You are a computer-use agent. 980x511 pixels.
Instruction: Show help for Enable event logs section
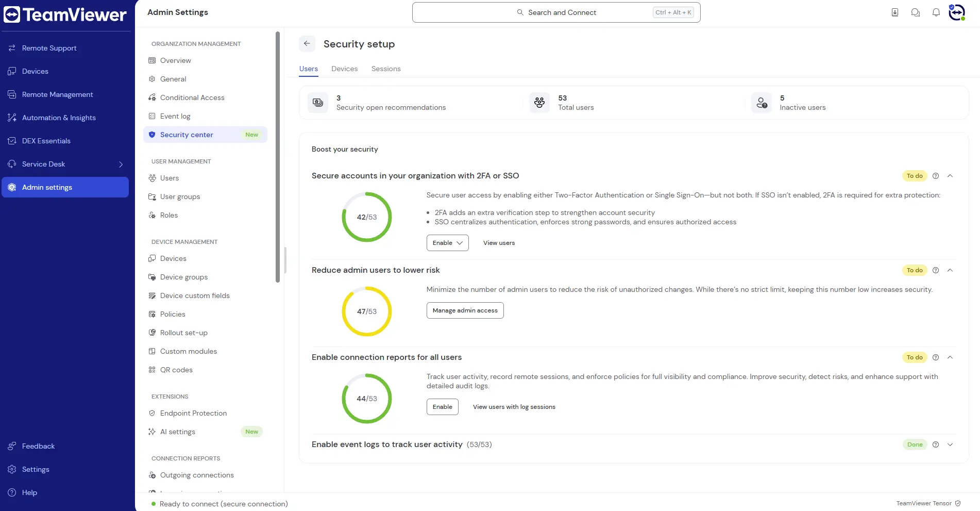click(936, 444)
